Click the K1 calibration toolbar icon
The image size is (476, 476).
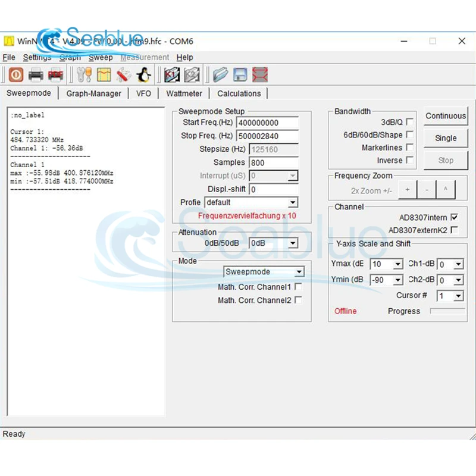click(172, 75)
